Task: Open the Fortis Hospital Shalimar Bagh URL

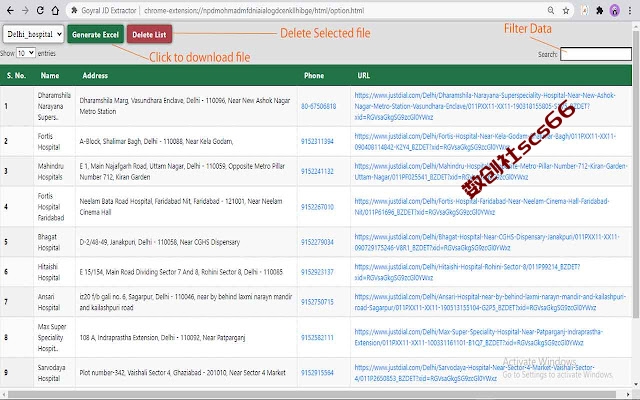Action: tap(485, 141)
